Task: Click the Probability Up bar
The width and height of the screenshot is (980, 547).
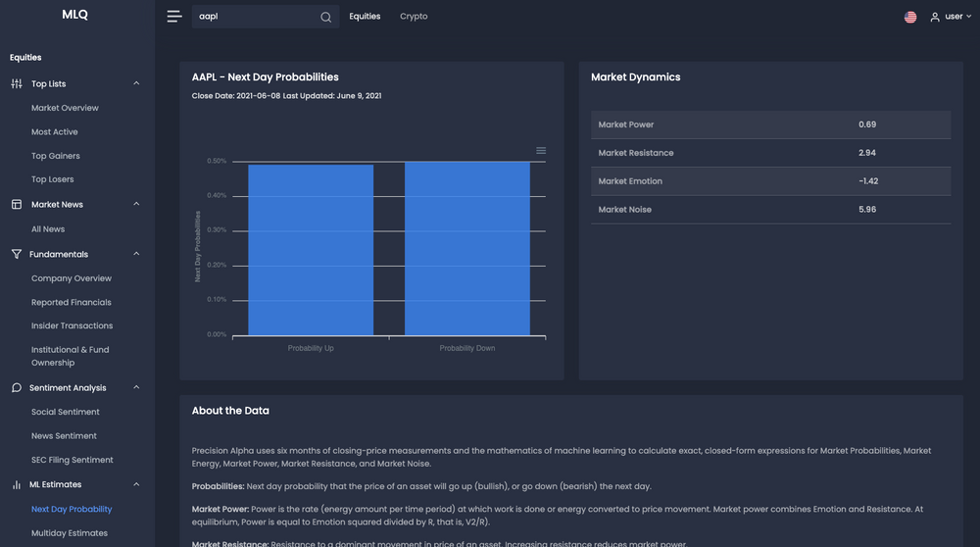Action: [x=311, y=250]
